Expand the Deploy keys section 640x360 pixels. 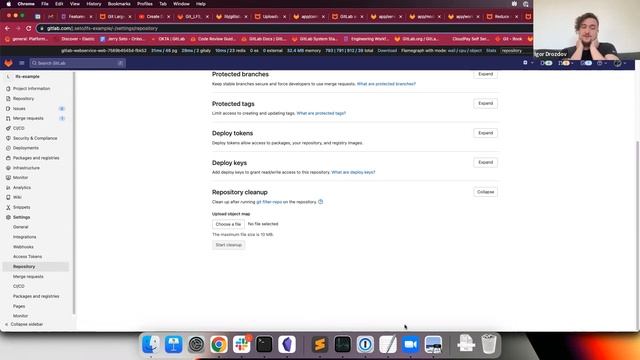[x=485, y=162]
